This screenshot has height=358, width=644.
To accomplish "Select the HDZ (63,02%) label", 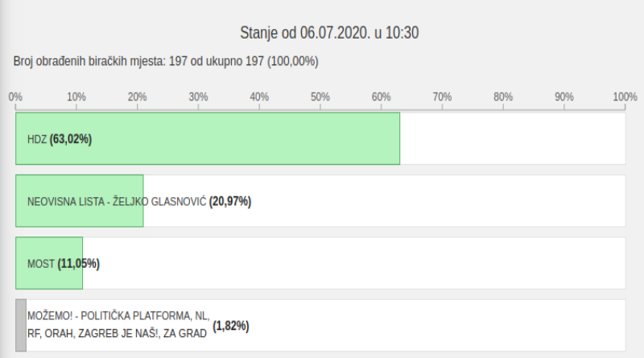I will coord(60,139).
